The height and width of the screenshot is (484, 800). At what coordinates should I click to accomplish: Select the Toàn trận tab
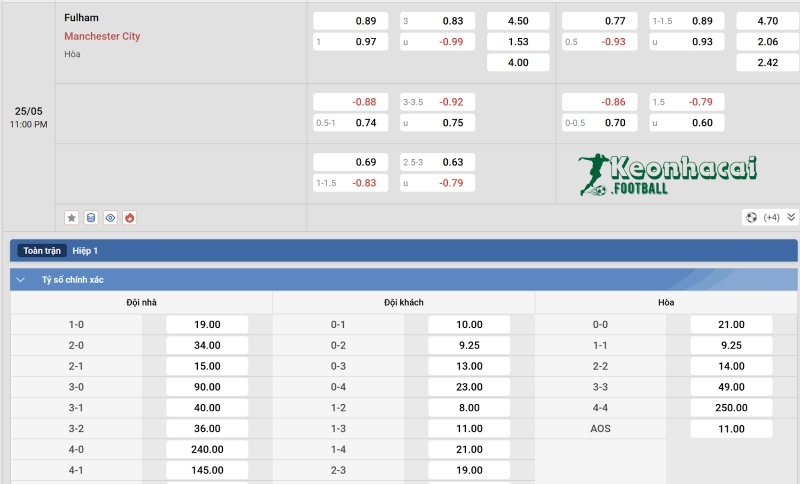tap(41, 251)
